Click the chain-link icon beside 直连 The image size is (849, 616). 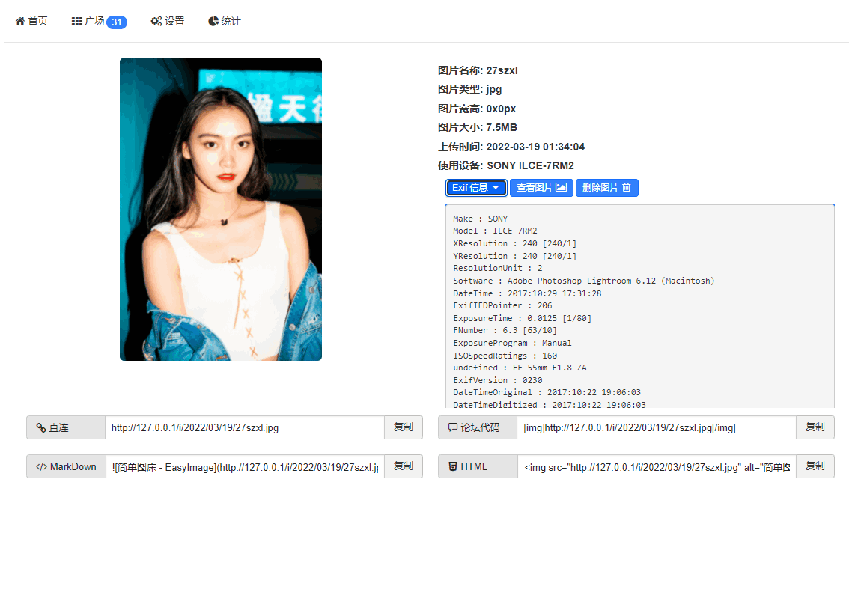point(42,427)
